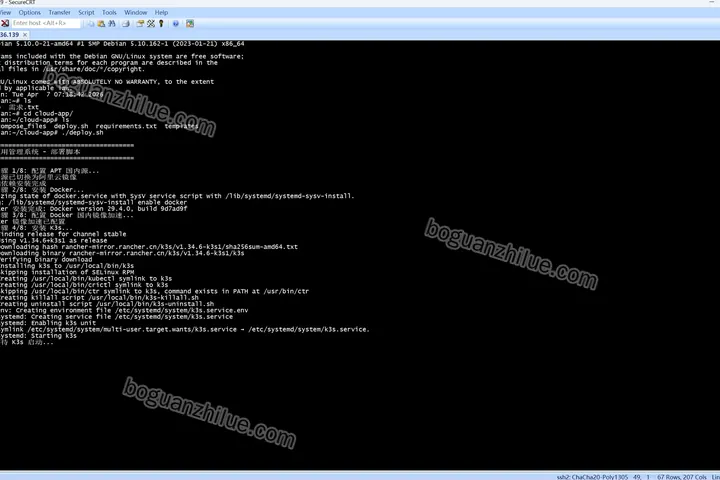Click the blue Help icon
This screenshot has width=720, height=480.
coord(175,23)
